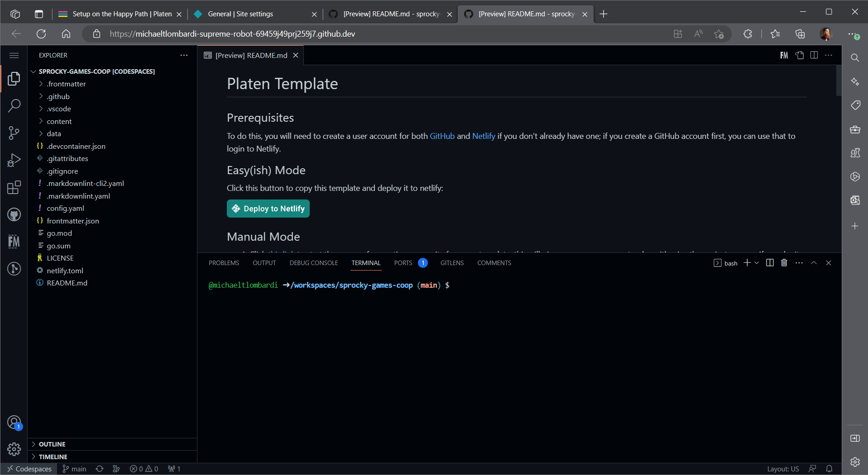868x475 pixels.
Task: Split the editor to the right
Action: tap(814, 55)
